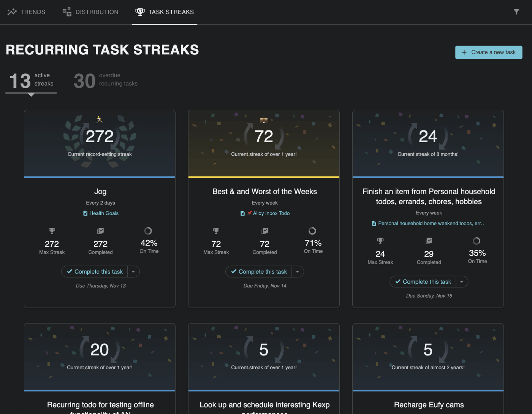
Task: Open the Trends tab
Action: tap(27, 12)
